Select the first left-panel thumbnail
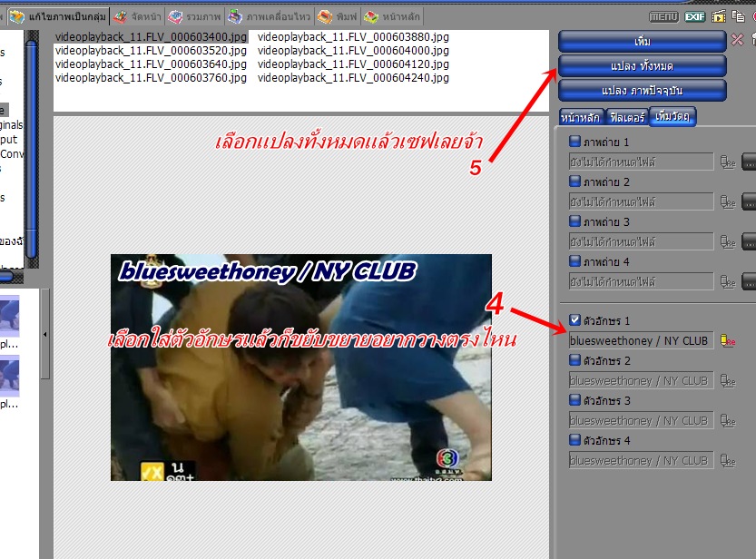Viewport: 756px width, 559px height. 10,316
